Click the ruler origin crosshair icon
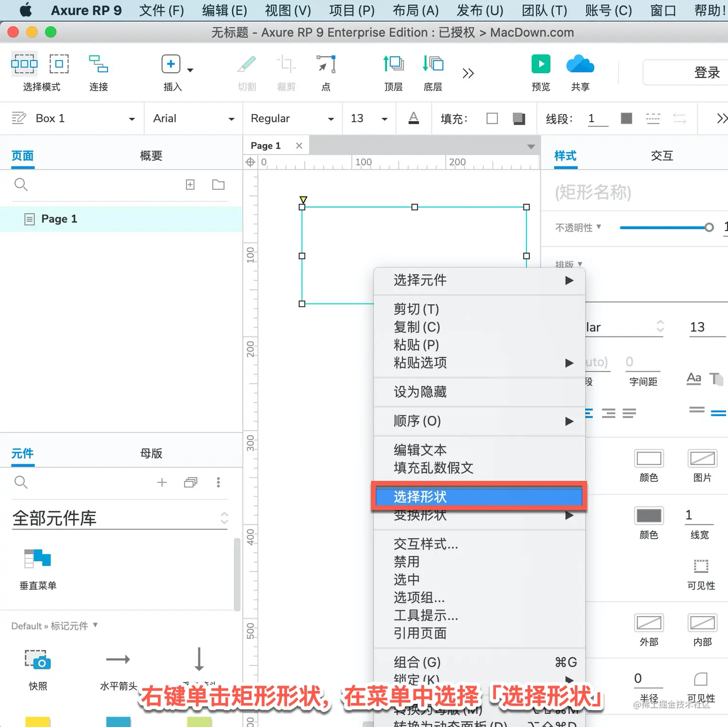The height and width of the screenshot is (727, 728). tap(250, 162)
